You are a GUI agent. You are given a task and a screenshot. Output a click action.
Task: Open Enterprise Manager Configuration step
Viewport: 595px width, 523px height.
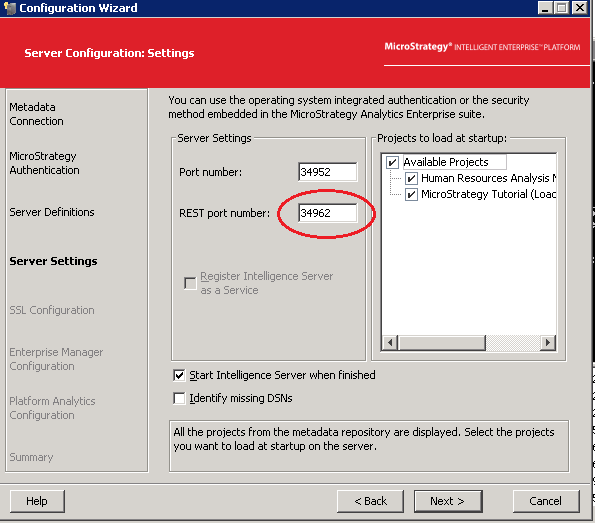[x=56, y=359]
